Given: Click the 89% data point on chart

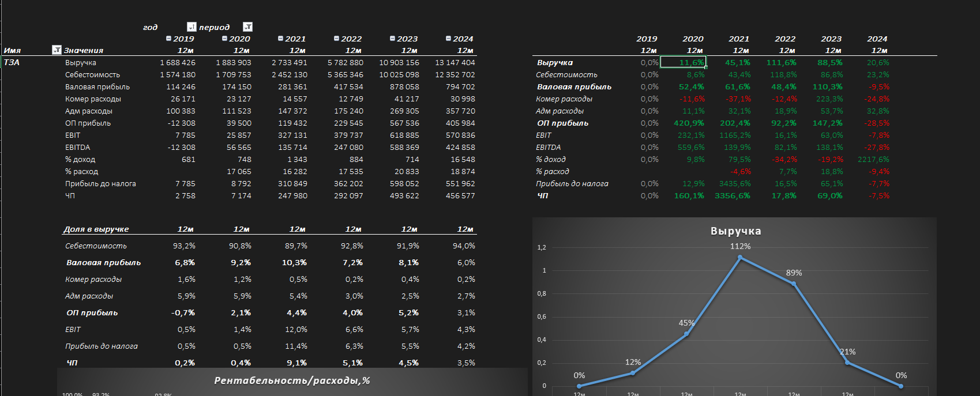Looking at the screenshot, I should [794, 284].
